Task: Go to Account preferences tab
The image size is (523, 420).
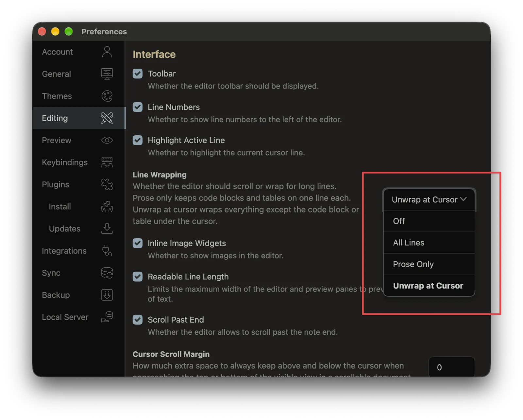Action: click(x=79, y=52)
